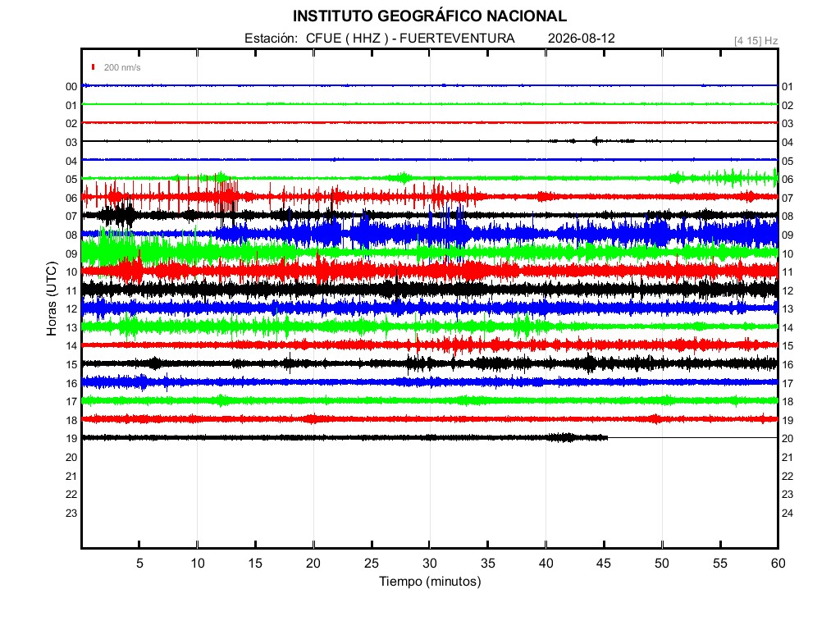Click hour label 11 on left Horas axis
Image resolution: width=840 pixels, height=630 pixels.
coord(71,291)
